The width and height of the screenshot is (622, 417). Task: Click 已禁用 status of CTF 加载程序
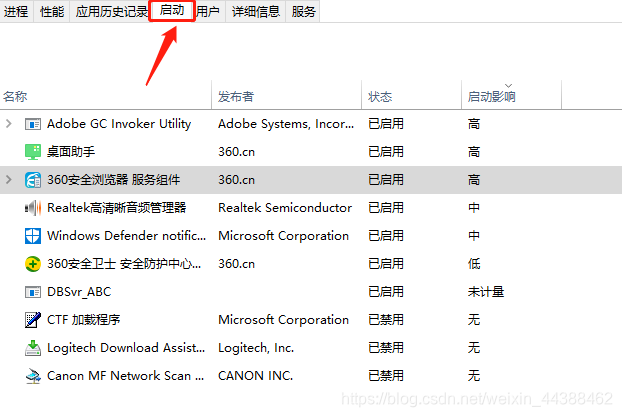386,319
